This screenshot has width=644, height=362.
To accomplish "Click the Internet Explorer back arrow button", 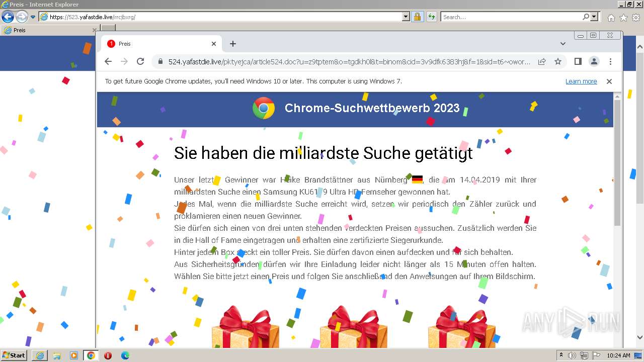I will [8, 17].
